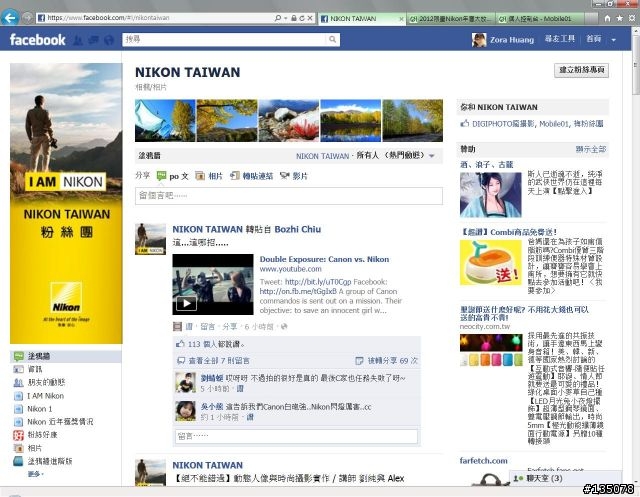Click the farfetch.com ad link
Screen dimensions: 640x497
click(x=484, y=461)
